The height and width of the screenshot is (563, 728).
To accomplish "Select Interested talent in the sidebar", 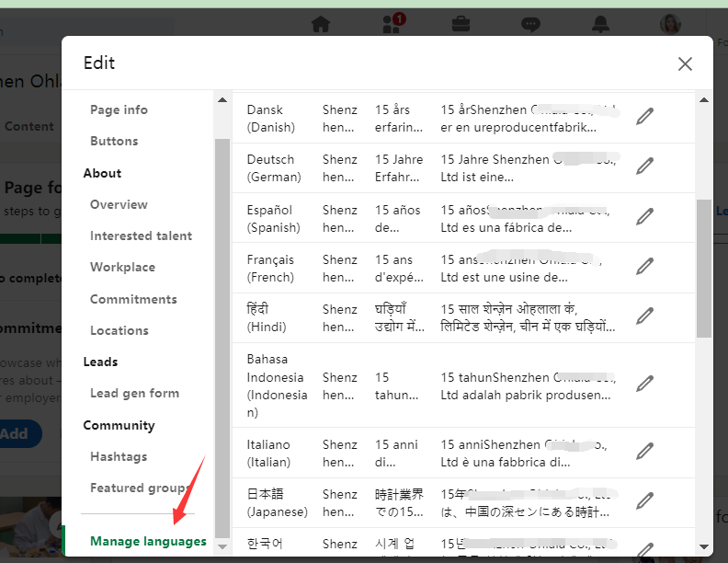I will click(x=142, y=236).
